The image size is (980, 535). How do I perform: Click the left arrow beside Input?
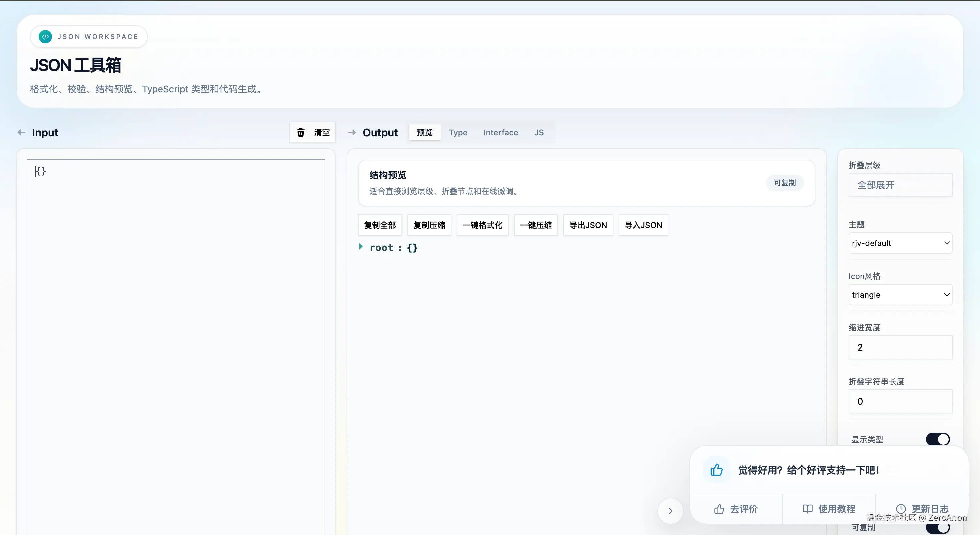[21, 132]
